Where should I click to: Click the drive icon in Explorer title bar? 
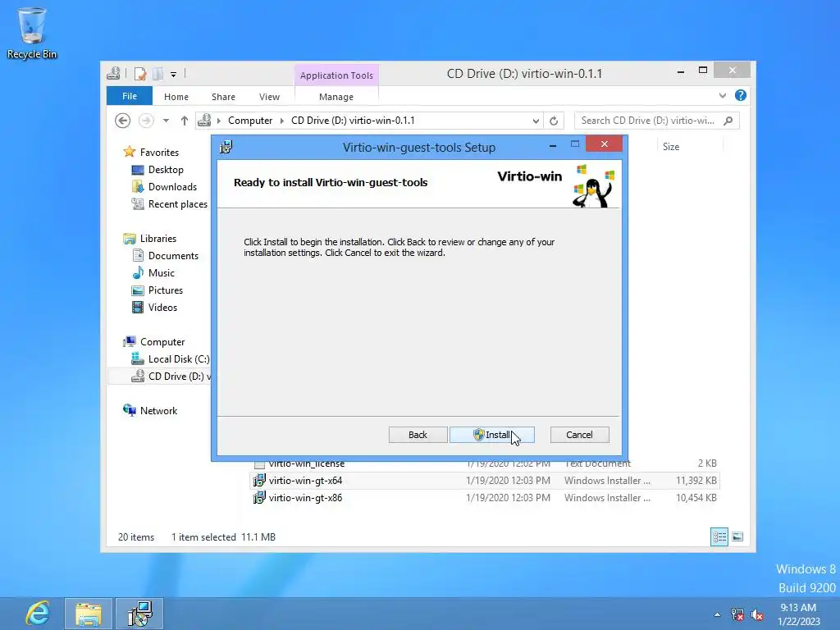click(113, 73)
